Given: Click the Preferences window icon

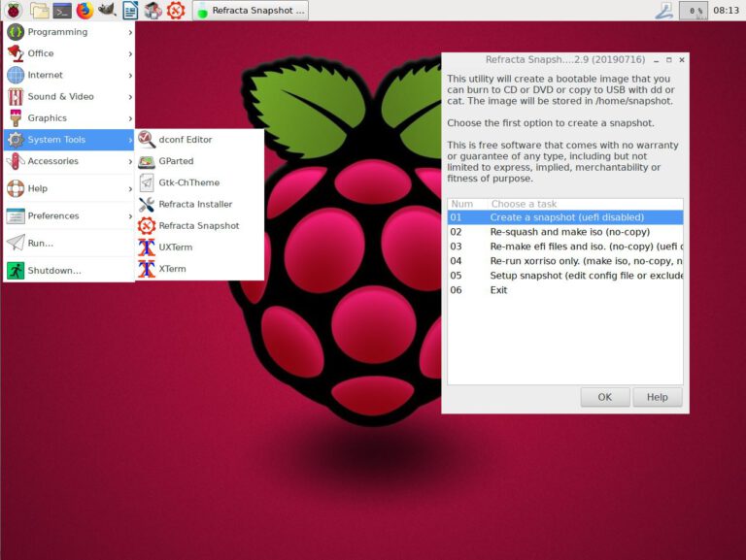Looking at the screenshot, I should click(16, 215).
